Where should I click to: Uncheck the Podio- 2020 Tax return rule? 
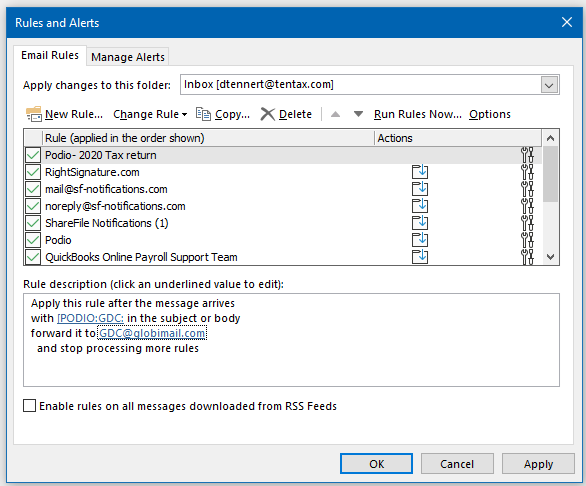click(33, 155)
